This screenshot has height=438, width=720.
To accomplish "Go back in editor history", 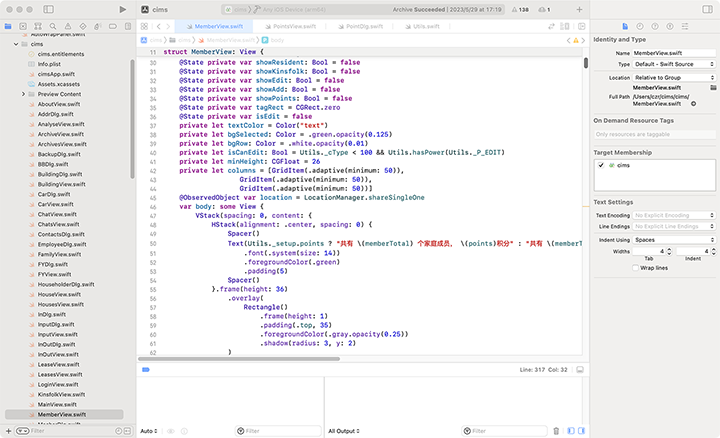I will pos(159,26).
